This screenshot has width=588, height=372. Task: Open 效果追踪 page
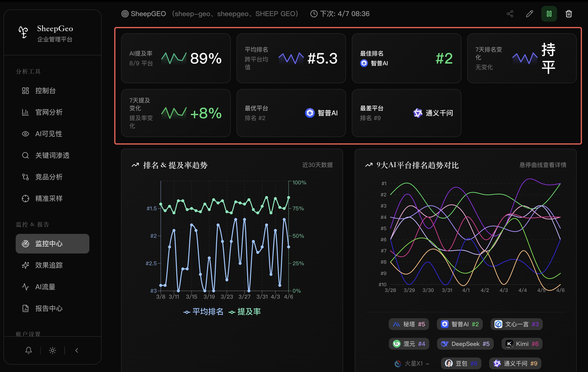pyautogui.click(x=53, y=265)
